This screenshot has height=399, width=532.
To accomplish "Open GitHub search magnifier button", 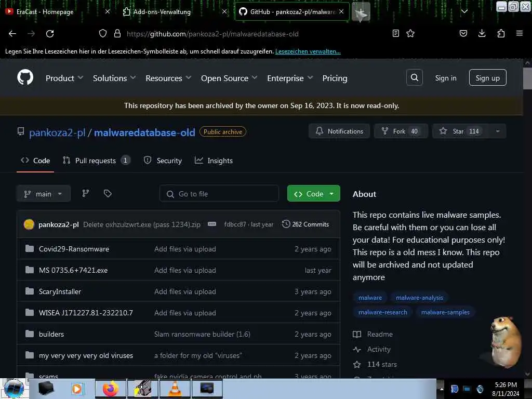I will pos(414,78).
